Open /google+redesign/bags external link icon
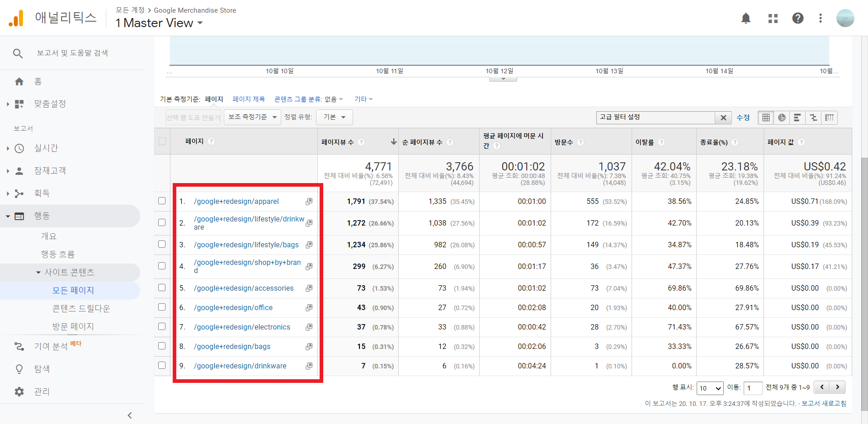The image size is (868, 424). [309, 347]
